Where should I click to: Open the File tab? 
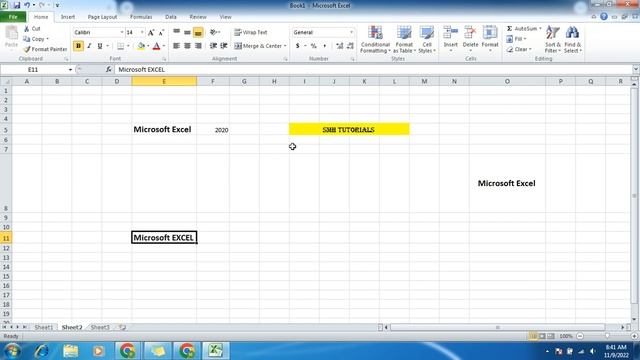(13, 17)
